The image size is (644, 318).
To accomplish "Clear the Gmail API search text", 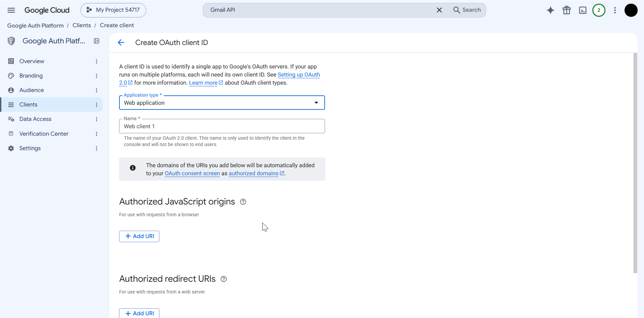I will point(439,10).
